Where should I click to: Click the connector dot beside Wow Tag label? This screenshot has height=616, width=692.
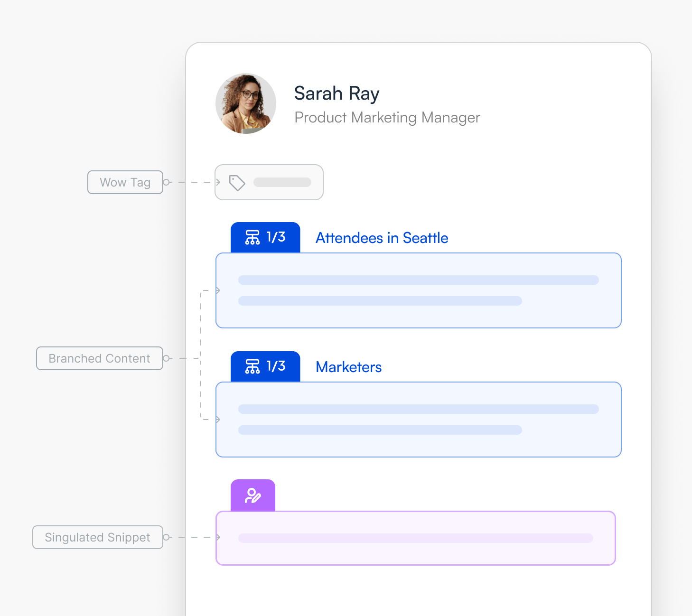point(166,182)
